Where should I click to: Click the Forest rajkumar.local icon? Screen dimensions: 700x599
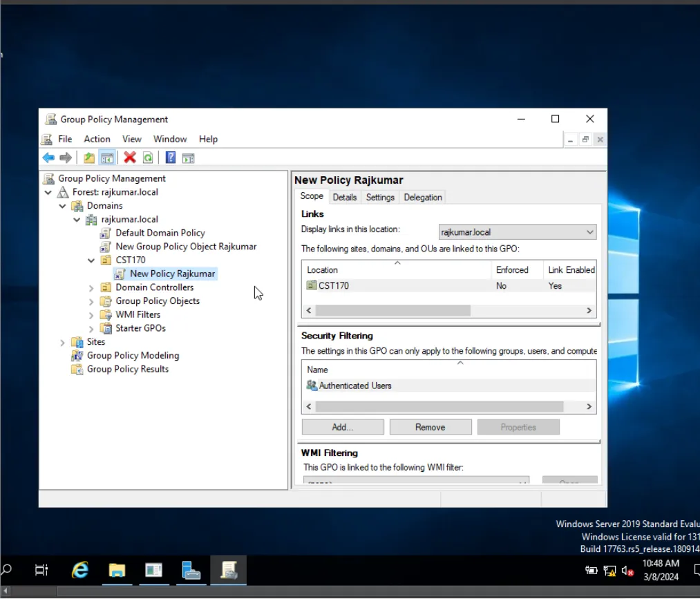pyautogui.click(x=63, y=192)
